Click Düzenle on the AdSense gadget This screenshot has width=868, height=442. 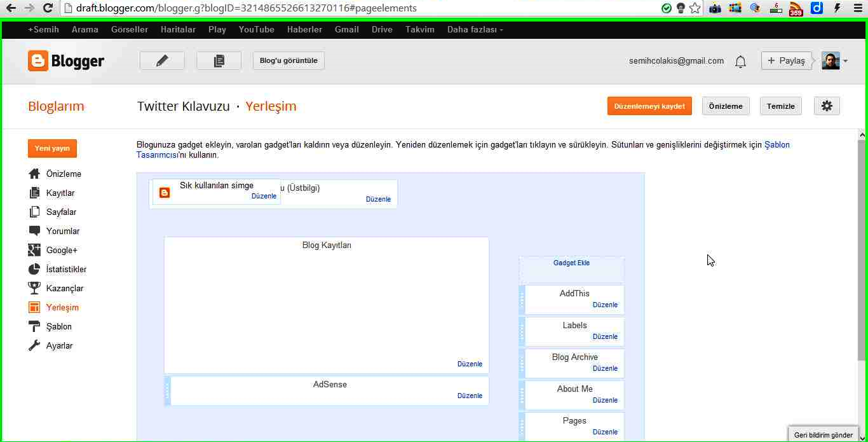[470, 396]
